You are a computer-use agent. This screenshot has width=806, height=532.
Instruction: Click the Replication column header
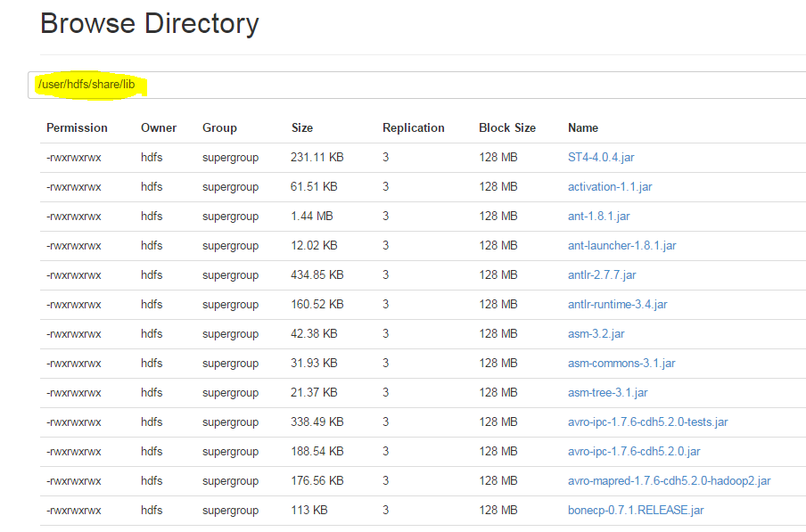[413, 127]
